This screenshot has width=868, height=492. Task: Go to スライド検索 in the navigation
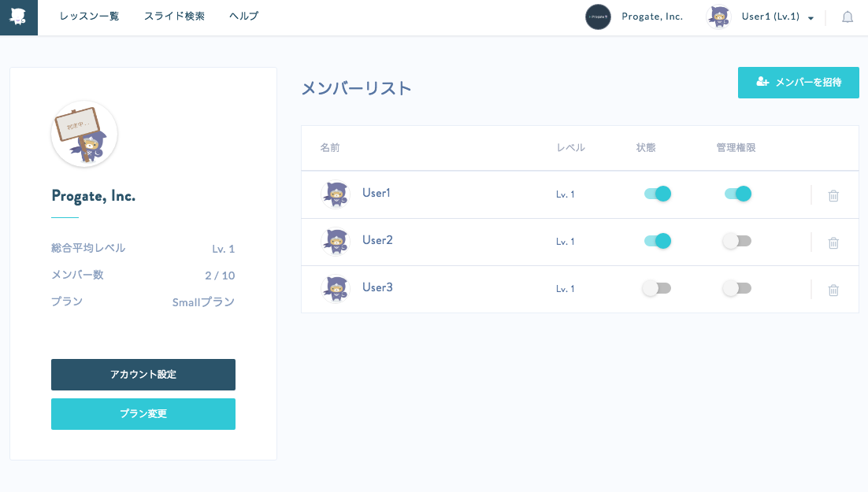tap(174, 17)
